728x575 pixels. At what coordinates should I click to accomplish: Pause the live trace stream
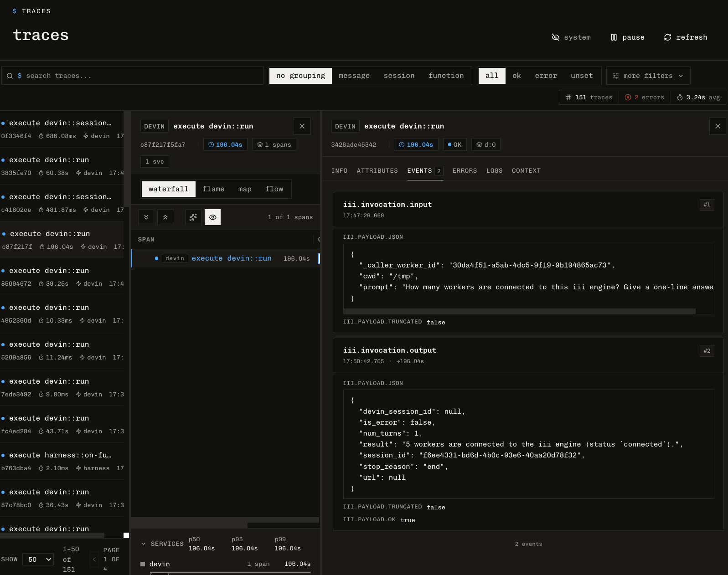[x=628, y=37]
